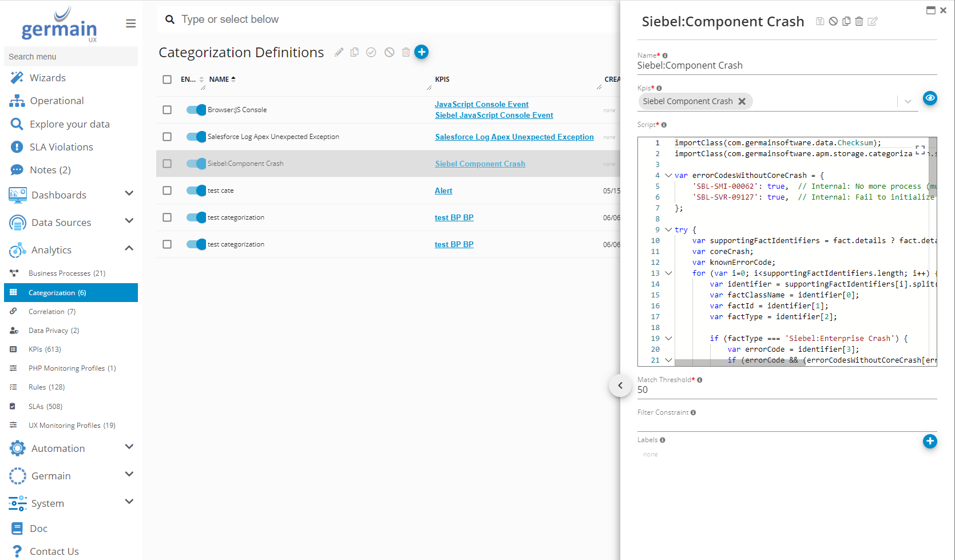Screen dimensions: 955x560
Task: Check the box for test cate row
Action: click(167, 190)
